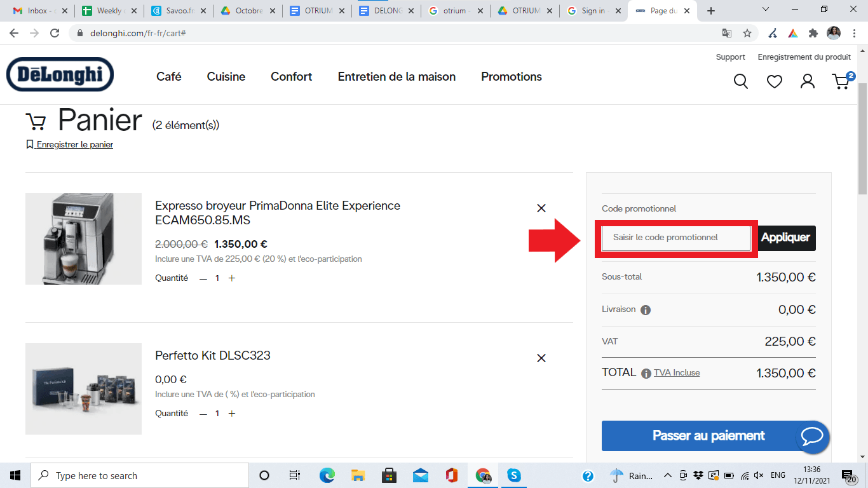
Task: Remove the Perfetto Kit DLSC323 item
Action: click(x=541, y=358)
